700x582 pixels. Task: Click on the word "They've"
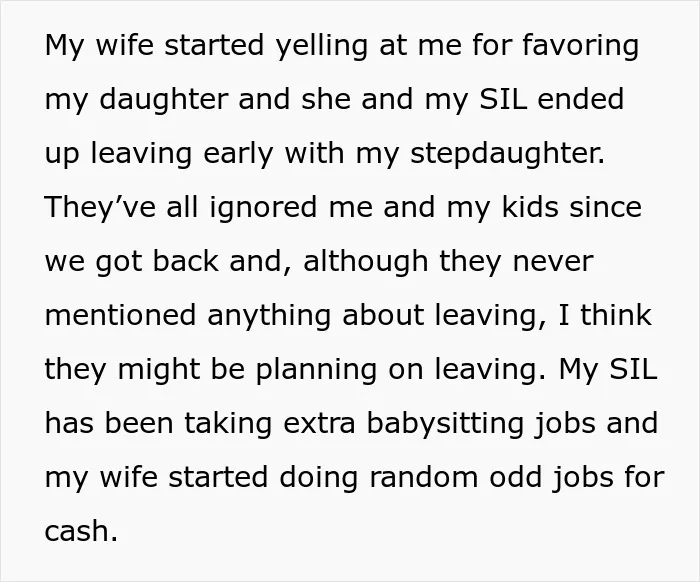pos(100,207)
